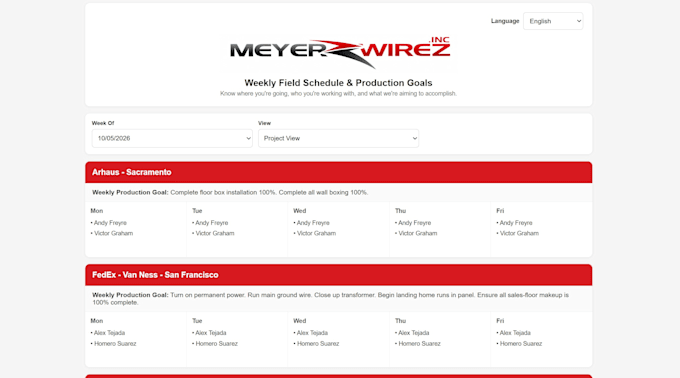
Task: Select Victor Graham under Arhaus Tuesday
Action: (215, 233)
